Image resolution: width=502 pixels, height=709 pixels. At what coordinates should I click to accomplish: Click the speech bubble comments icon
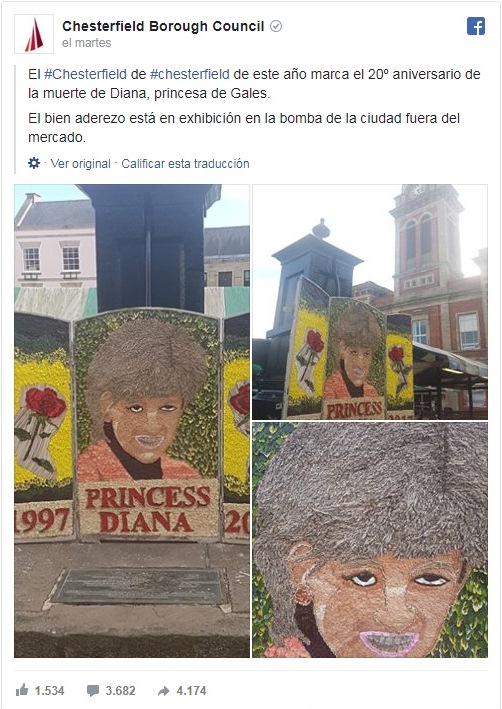[x=93, y=690]
